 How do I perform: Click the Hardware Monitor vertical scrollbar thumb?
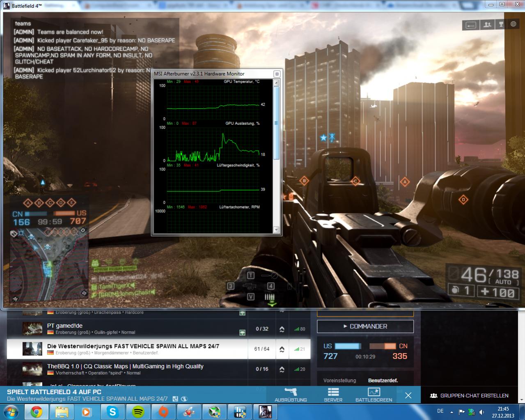click(x=276, y=123)
